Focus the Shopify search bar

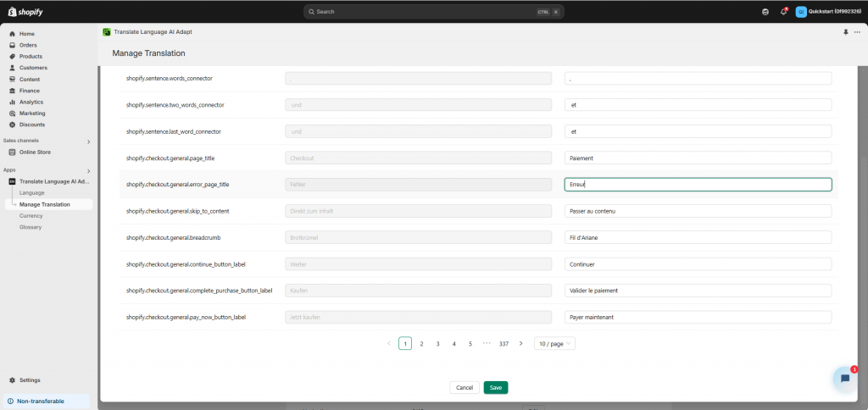[433, 12]
